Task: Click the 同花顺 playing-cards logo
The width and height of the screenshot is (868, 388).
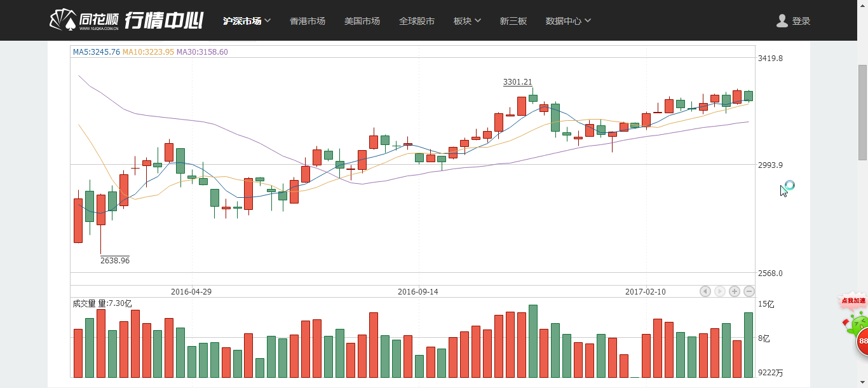Action: pyautogui.click(x=63, y=20)
